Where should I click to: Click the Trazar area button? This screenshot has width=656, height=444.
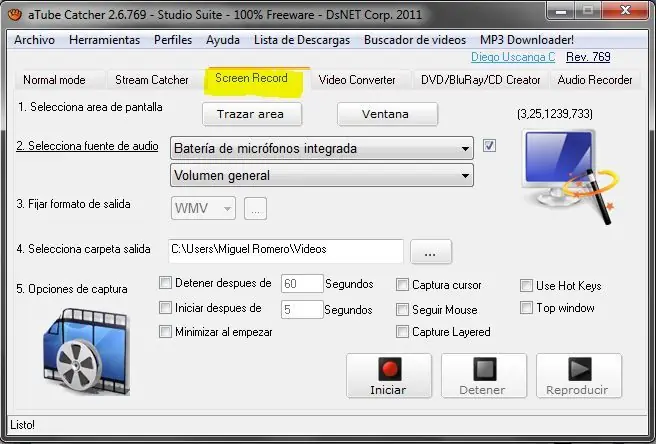(251, 114)
